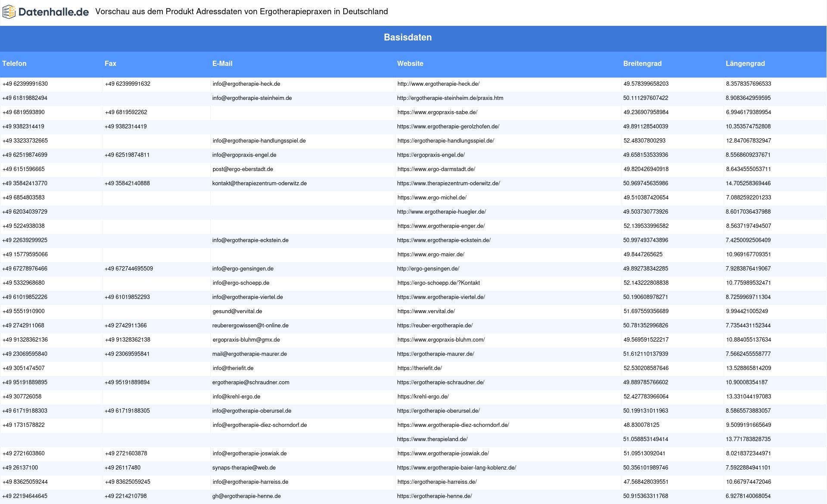The image size is (827, 504).
Task: Open the therapiezentrum-oderwitz.de website link
Action: tap(448, 184)
